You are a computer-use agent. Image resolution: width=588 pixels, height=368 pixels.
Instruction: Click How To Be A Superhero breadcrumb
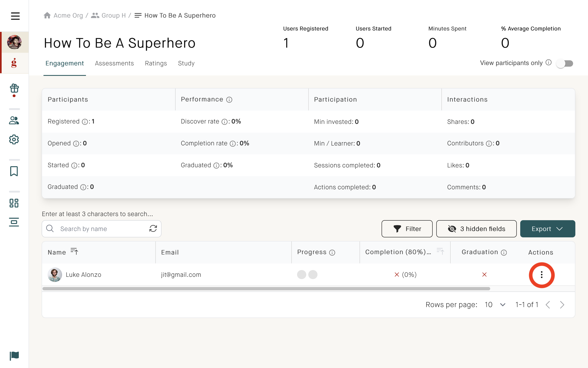coord(175,15)
